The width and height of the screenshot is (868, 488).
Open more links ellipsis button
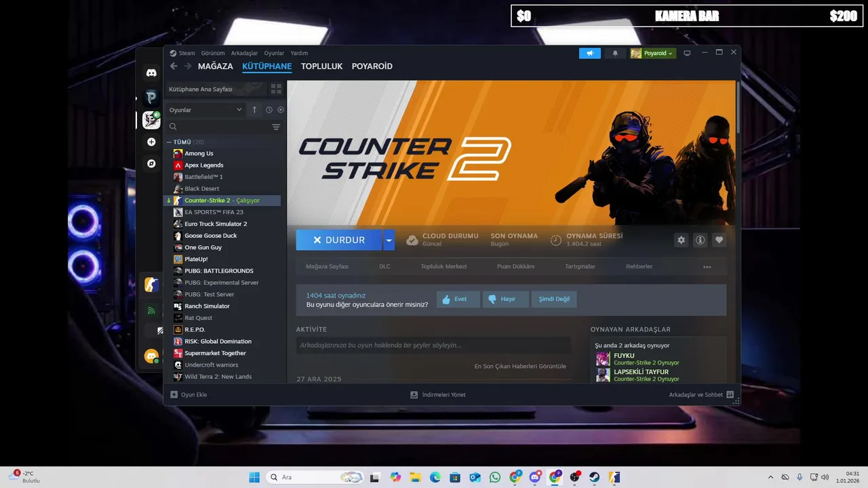click(x=707, y=267)
